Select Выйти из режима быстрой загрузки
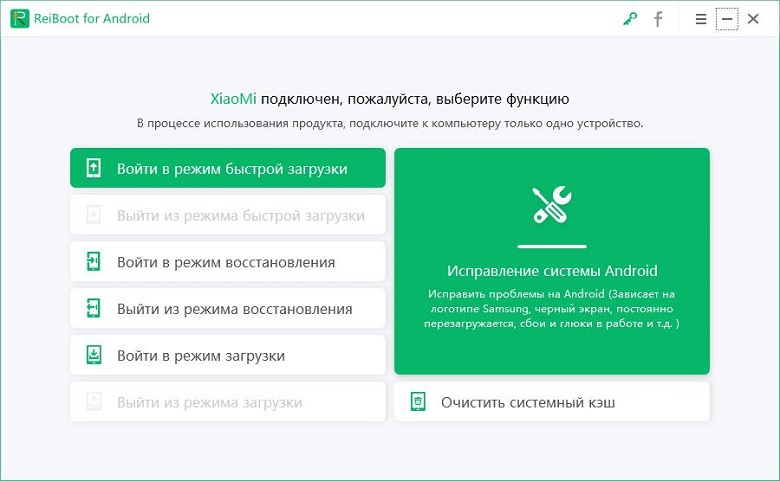Screen dimensions: 780x481 point(228,215)
